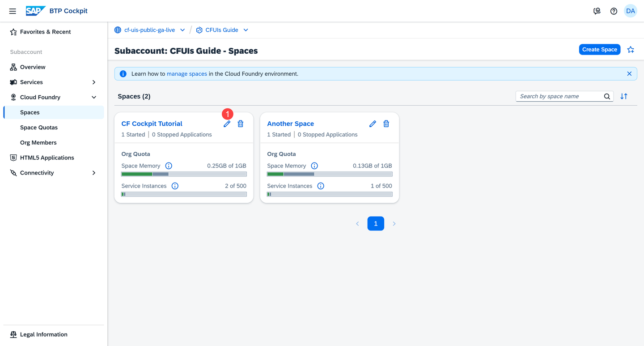Sort the spaces list
The width and height of the screenshot is (644, 346).
tap(624, 96)
